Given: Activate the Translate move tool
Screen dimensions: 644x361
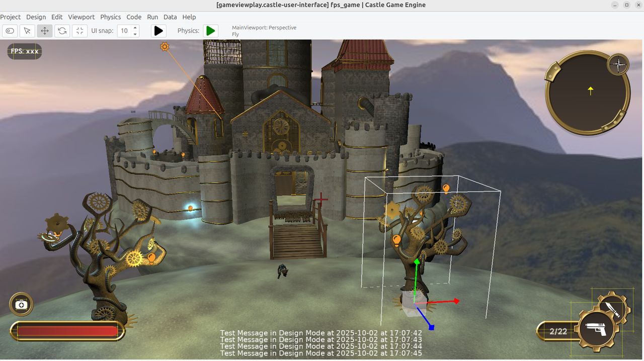Looking at the screenshot, I should coord(45,31).
